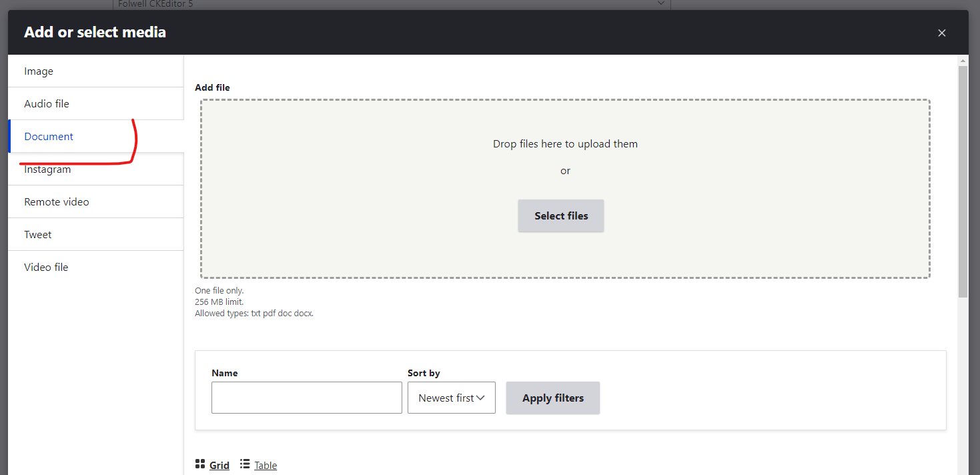The width and height of the screenshot is (980, 475).
Task: Open the Document media tab
Action: click(49, 137)
